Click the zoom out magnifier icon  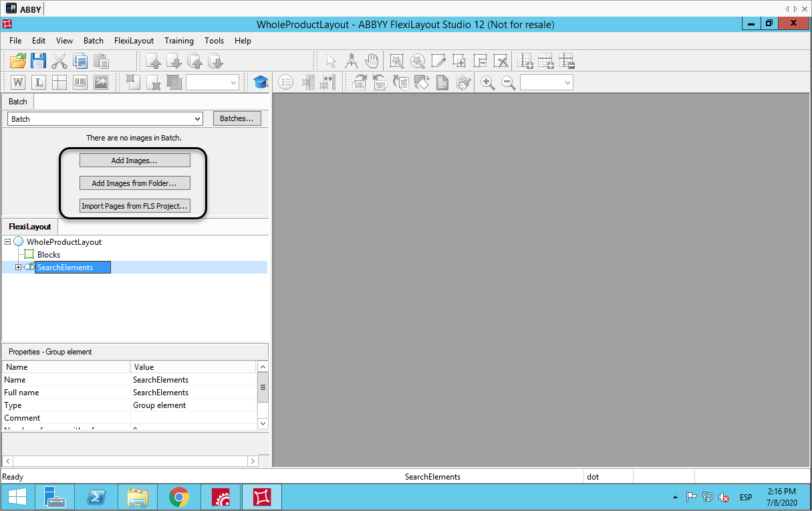[x=509, y=82]
